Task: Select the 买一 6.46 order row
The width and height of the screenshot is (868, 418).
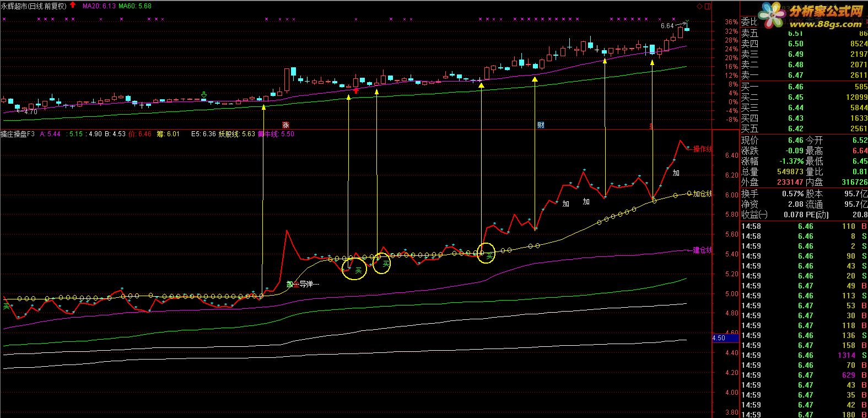Action: click(804, 87)
